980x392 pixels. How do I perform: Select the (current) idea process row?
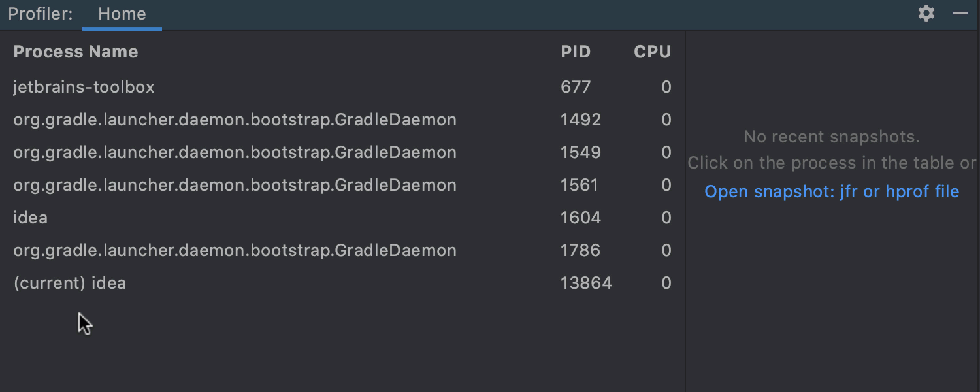point(342,283)
